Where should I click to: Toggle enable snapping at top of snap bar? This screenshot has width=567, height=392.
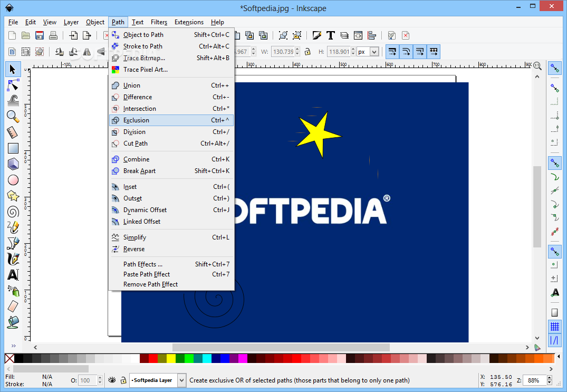click(555, 68)
